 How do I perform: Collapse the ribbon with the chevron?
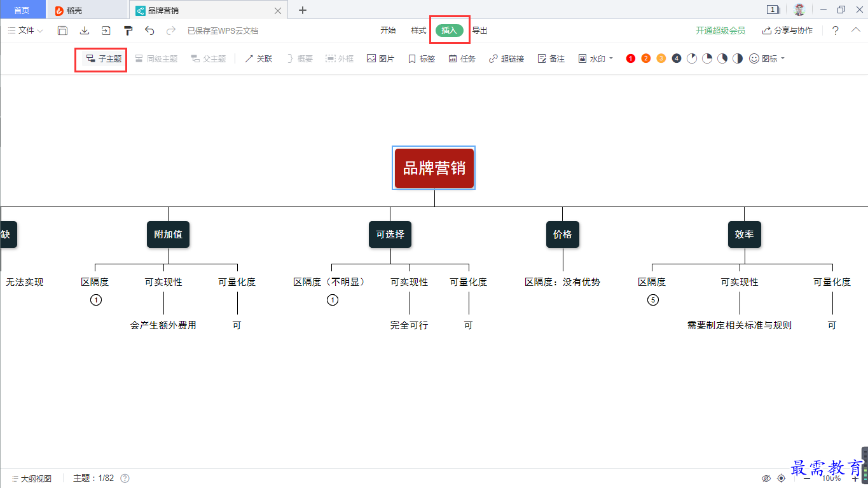coord(856,30)
